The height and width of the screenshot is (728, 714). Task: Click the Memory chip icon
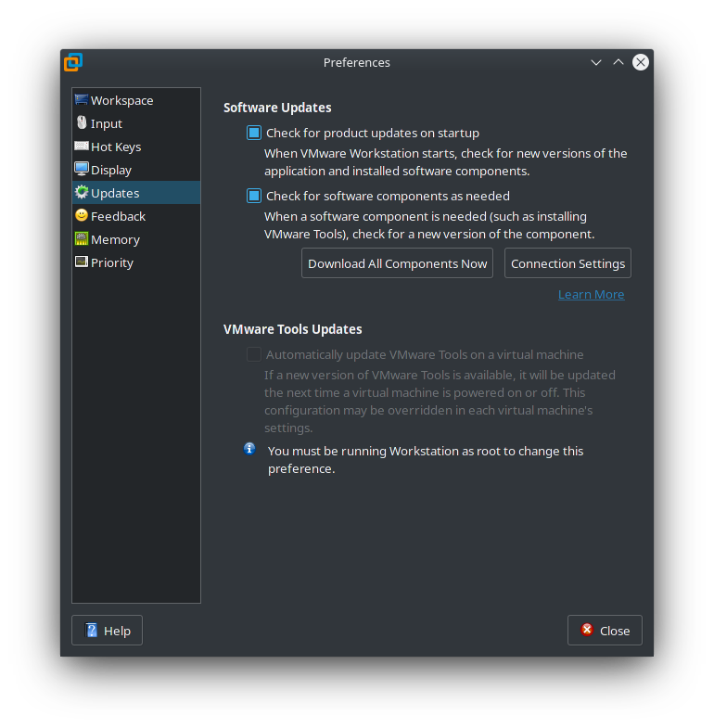coord(82,239)
